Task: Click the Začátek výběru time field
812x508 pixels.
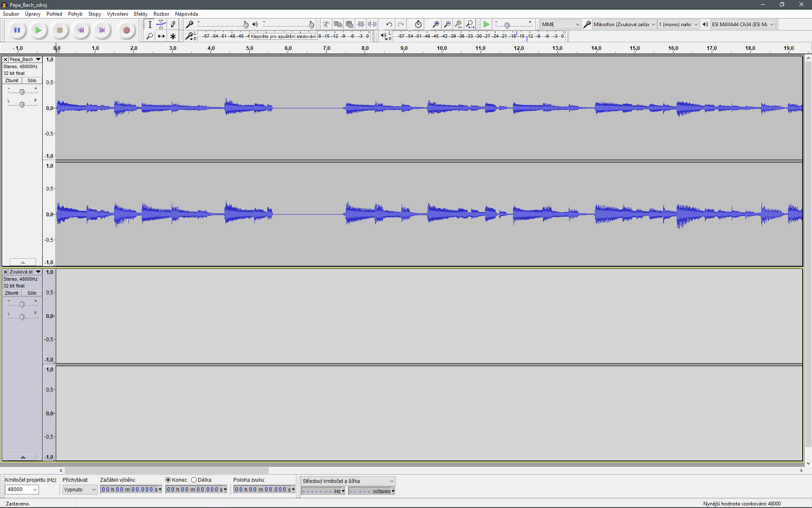Action: (x=131, y=489)
